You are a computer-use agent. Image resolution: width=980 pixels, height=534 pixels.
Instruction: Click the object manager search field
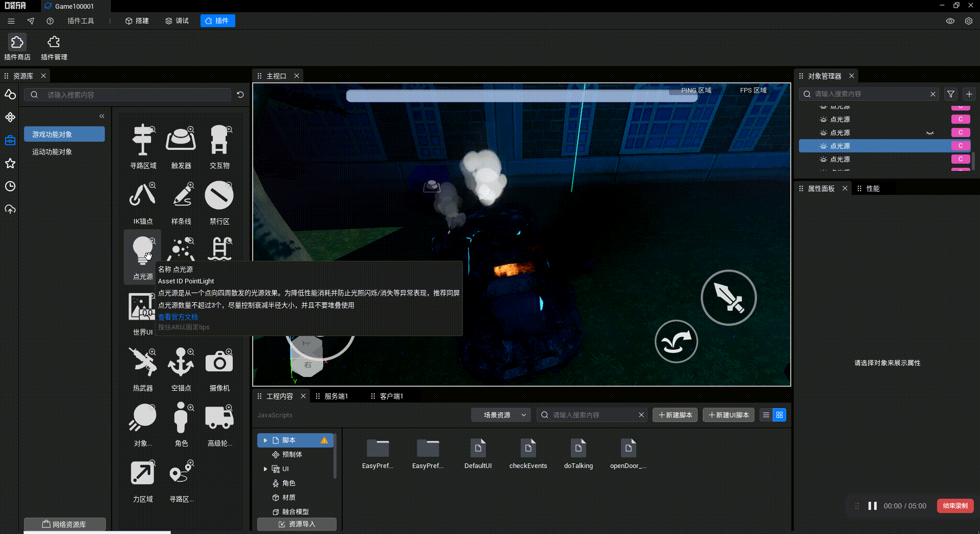[x=870, y=94]
